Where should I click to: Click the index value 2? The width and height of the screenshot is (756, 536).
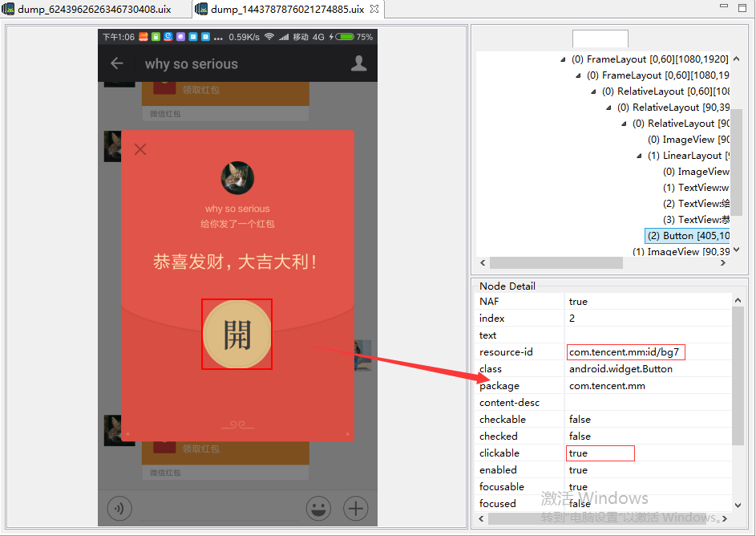pyautogui.click(x=572, y=319)
